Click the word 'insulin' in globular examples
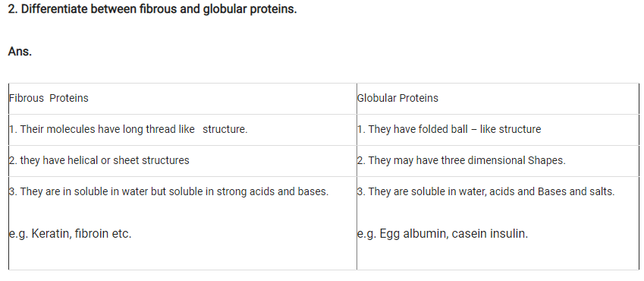 coord(509,234)
